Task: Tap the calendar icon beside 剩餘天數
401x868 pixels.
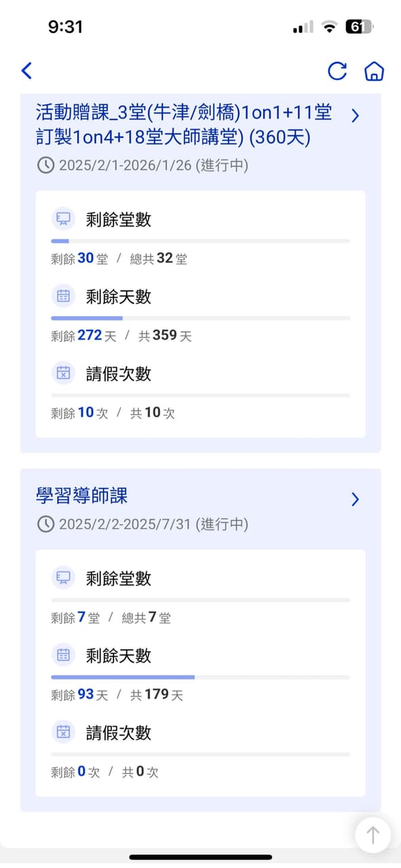Action: pyautogui.click(x=63, y=296)
